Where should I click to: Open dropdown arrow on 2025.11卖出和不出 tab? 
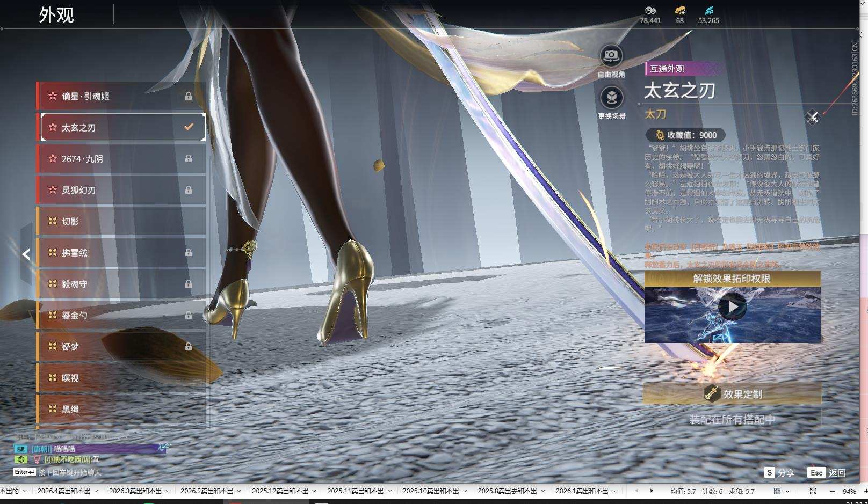pos(389,491)
